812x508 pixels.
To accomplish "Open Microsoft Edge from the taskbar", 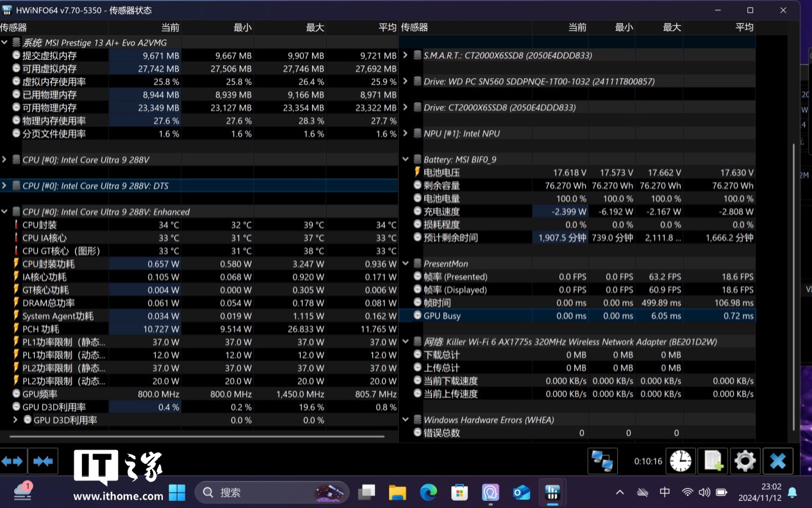I will tap(428, 493).
